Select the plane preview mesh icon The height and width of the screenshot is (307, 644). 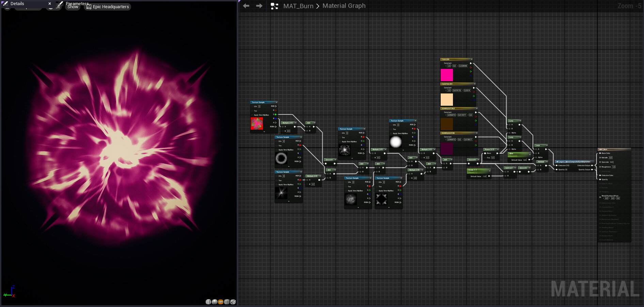(x=221, y=302)
